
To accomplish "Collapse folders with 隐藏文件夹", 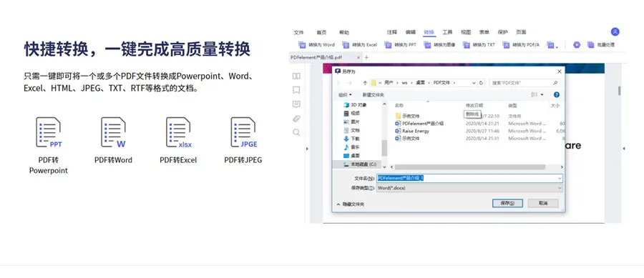I will click(351, 204).
